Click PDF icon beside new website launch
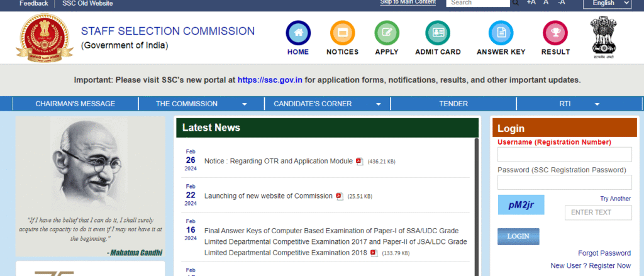 340,196
